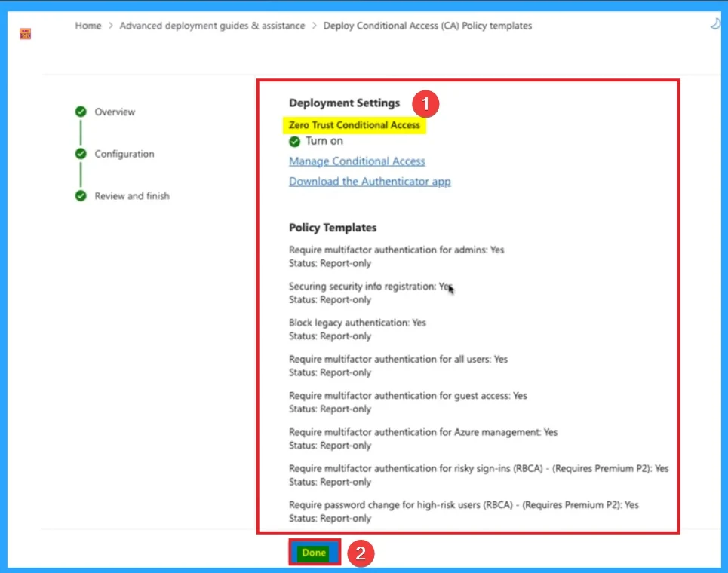Open Advanced deployment guides & assistance breadcrumb

[x=212, y=26]
